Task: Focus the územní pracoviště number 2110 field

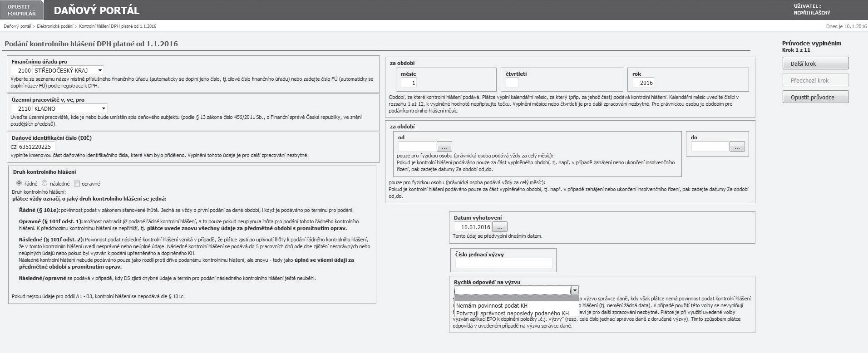Action: point(22,108)
